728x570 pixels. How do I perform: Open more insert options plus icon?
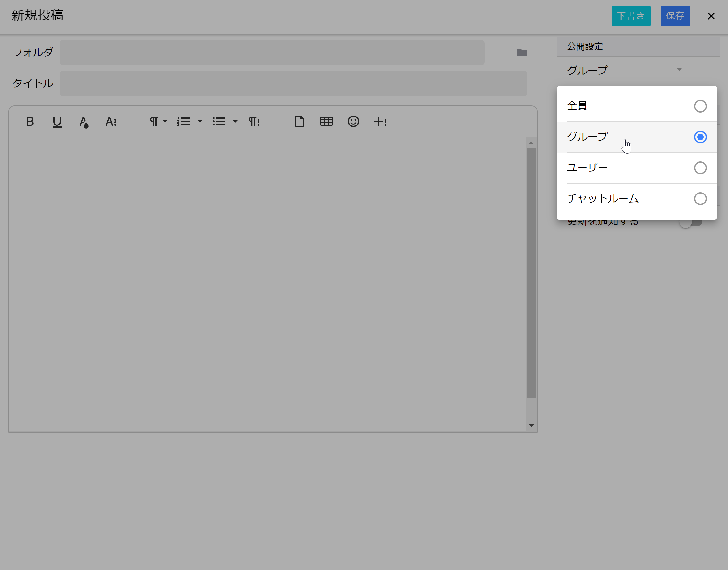pos(380,121)
